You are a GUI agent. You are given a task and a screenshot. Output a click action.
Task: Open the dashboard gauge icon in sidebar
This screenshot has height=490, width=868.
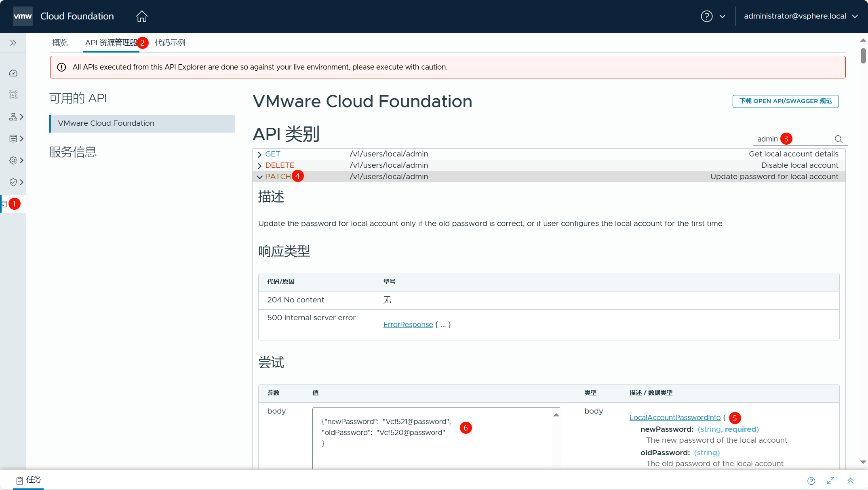13,73
